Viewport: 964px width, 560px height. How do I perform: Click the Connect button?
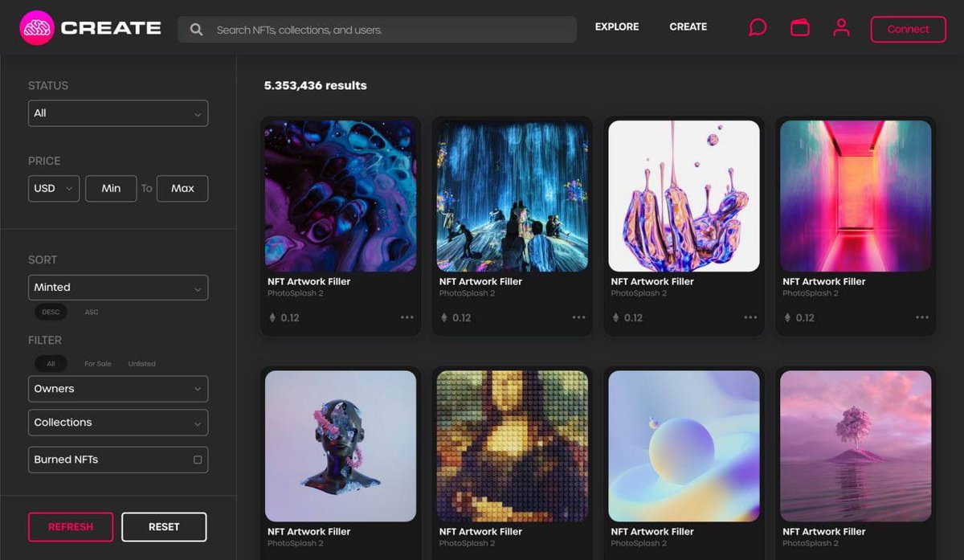pos(909,29)
